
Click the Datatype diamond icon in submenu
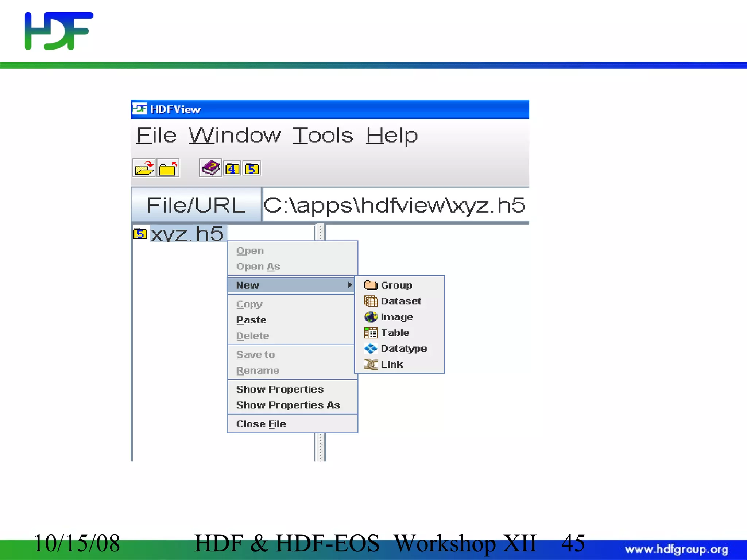(371, 349)
